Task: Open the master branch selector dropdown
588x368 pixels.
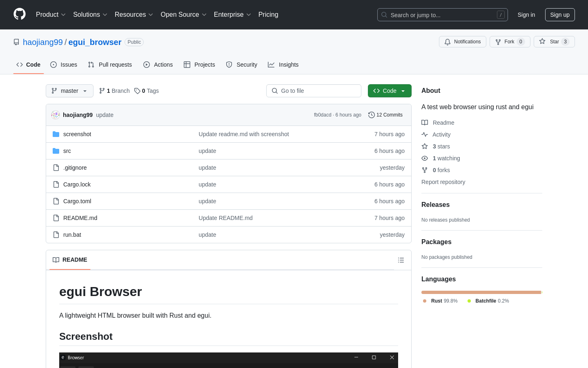Action: coord(69,91)
